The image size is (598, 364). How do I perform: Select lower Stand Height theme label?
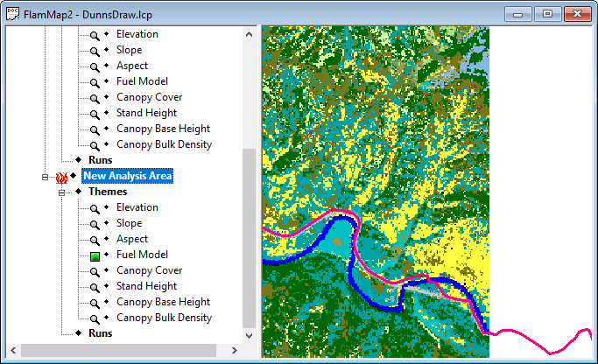pyautogui.click(x=146, y=286)
